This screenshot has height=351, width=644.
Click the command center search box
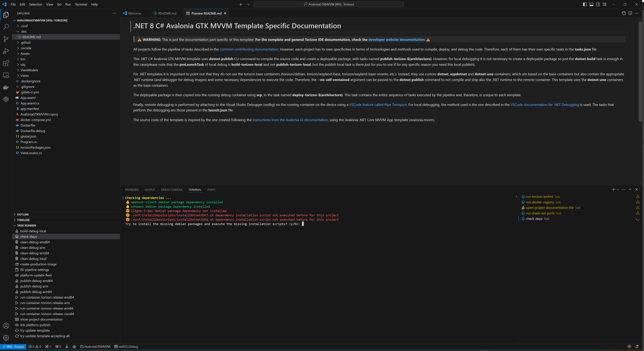click(328, 4)
